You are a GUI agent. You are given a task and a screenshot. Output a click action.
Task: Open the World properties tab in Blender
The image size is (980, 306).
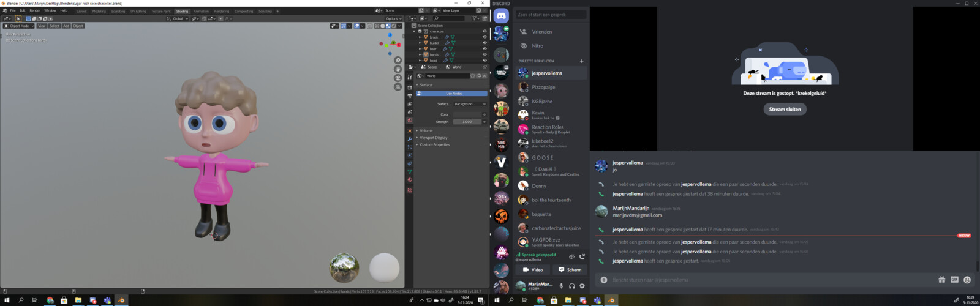tap(410, 120)
